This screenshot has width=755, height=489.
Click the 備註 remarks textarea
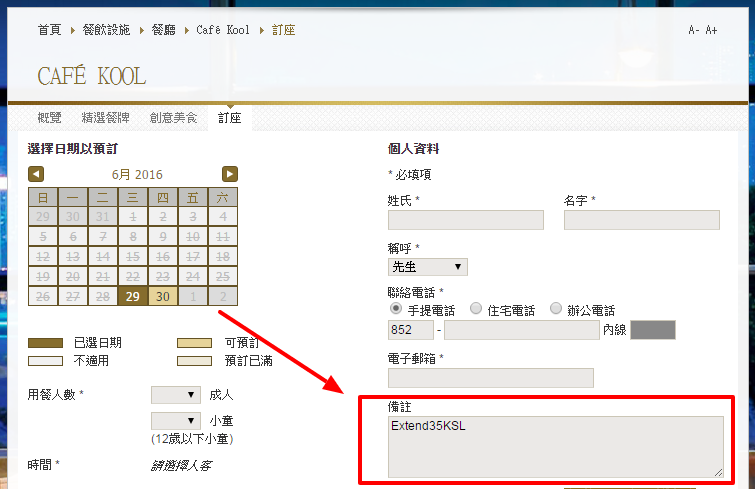click(556, 447)
